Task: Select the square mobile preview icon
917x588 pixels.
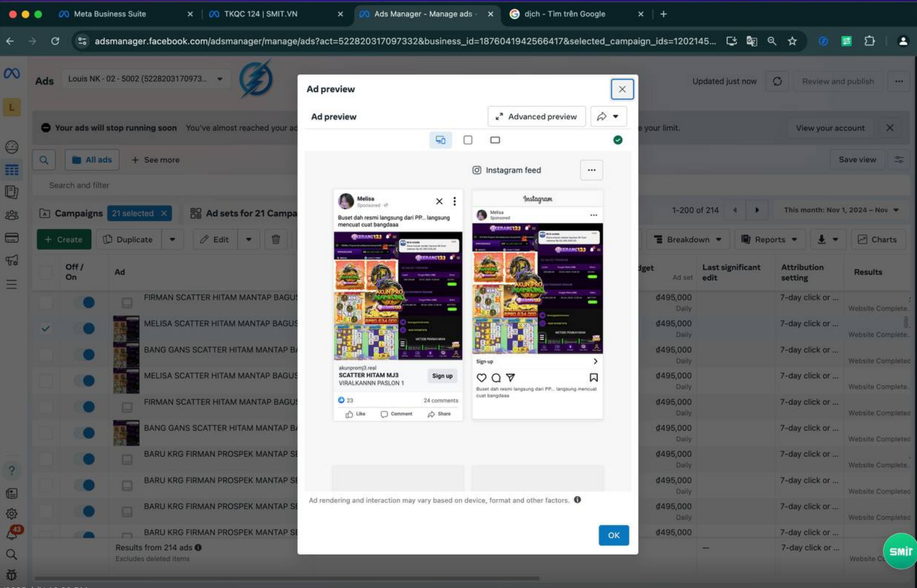Action: (468, 140)
